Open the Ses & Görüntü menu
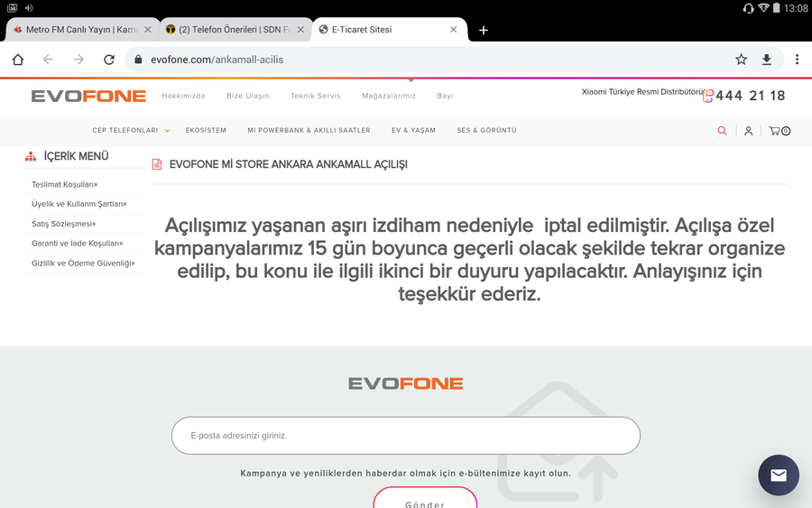 (486, 131)
